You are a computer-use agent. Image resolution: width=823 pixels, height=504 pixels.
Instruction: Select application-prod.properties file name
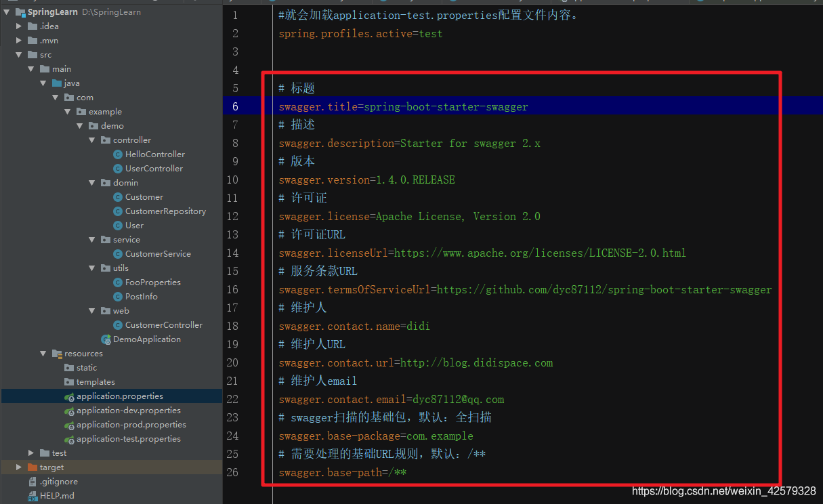(x=131, y=425)
